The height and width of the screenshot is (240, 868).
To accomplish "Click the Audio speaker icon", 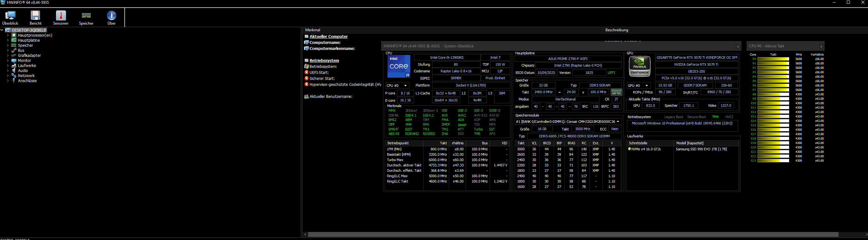I will click(x=14, y=71).
